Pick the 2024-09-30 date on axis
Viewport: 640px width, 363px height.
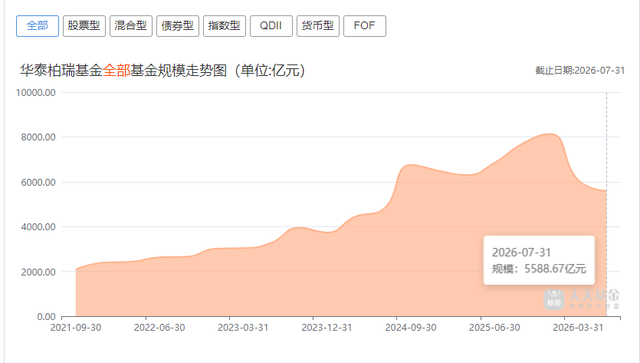click(x=411, y=328)
